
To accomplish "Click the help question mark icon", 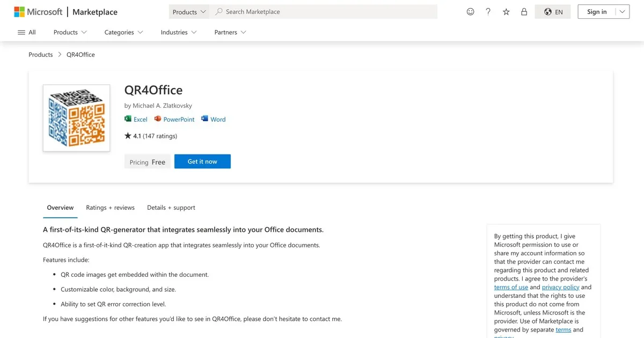I will coord(488,11).
